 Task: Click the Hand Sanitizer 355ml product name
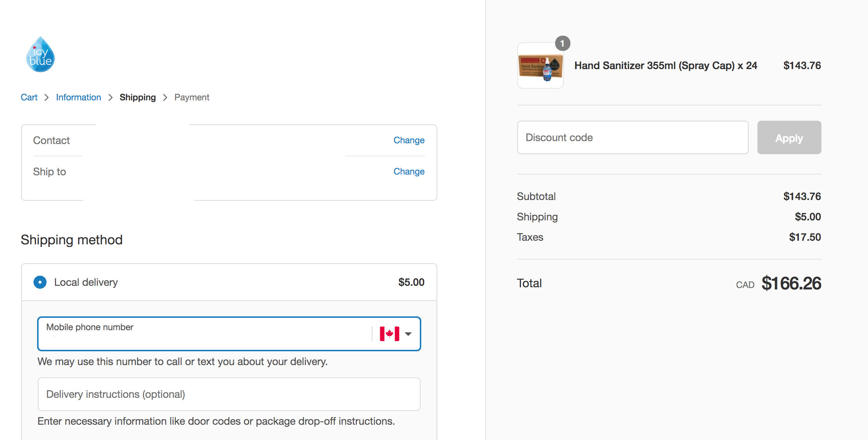666,65
